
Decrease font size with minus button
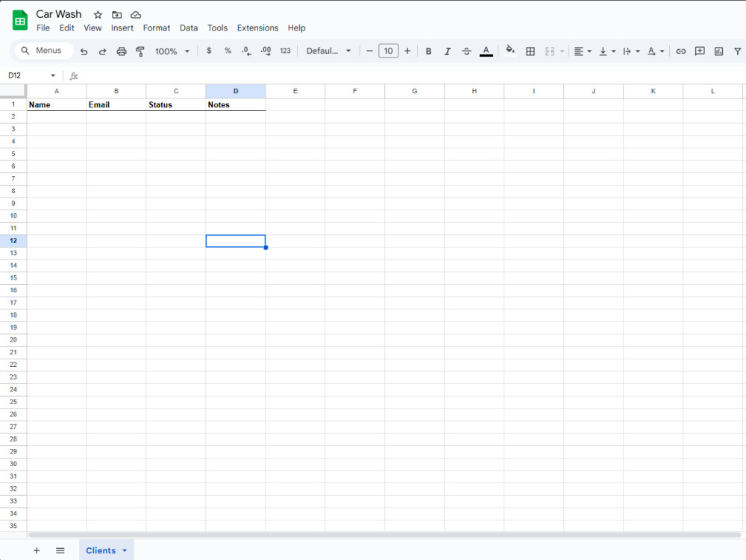click(369, 51)
